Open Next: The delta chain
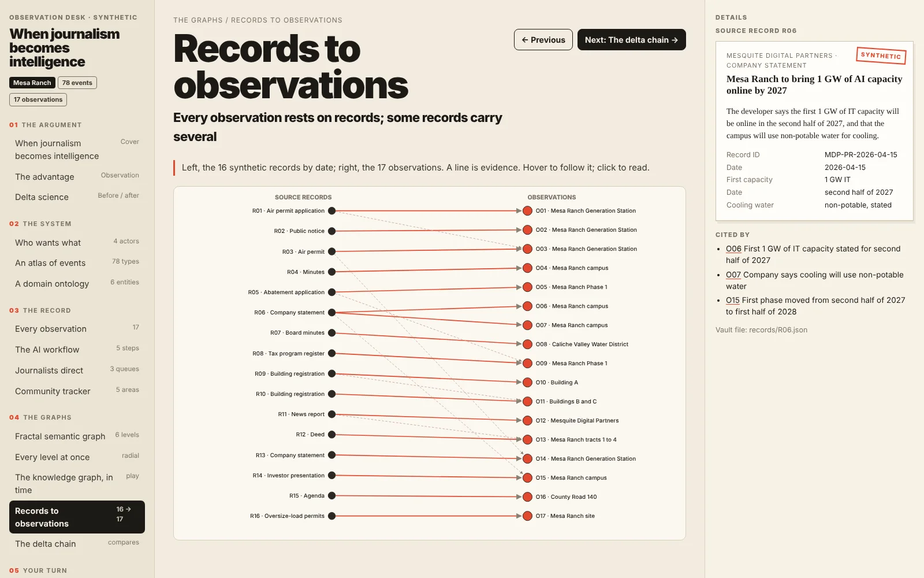Screen dimensions: 924x578 pyautogui.click(x=631, y=40)
